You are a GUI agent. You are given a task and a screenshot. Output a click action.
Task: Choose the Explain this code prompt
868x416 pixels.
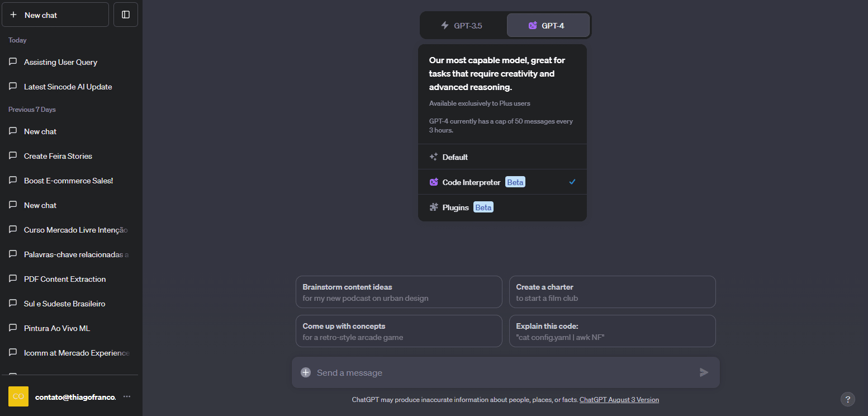coord(613,331)
